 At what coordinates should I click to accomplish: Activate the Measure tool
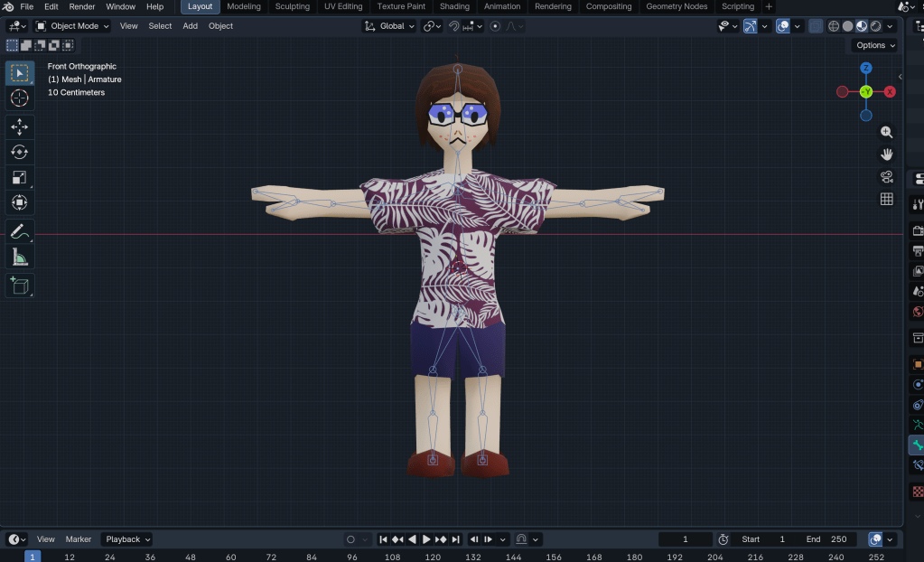pyautogui.click(x=20, y=258)
